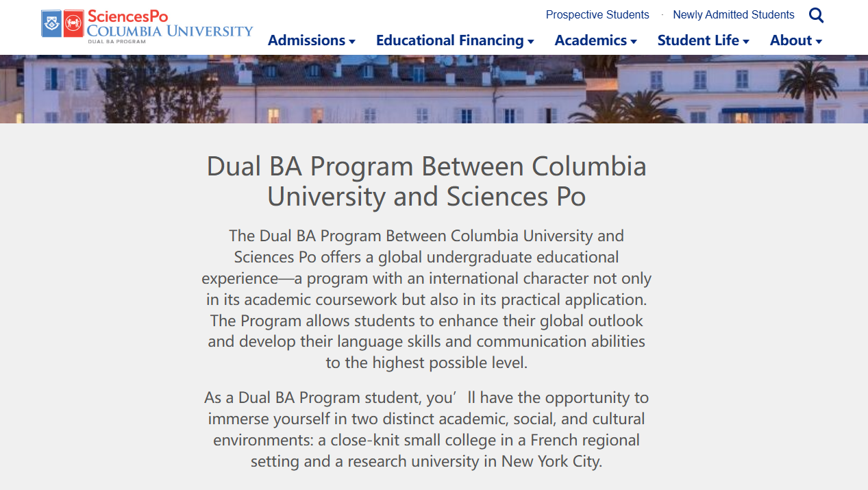This screenshot has width=868, height=490.
Task: Click the Dual BA Program page heading
Action: tap(427, 182)
